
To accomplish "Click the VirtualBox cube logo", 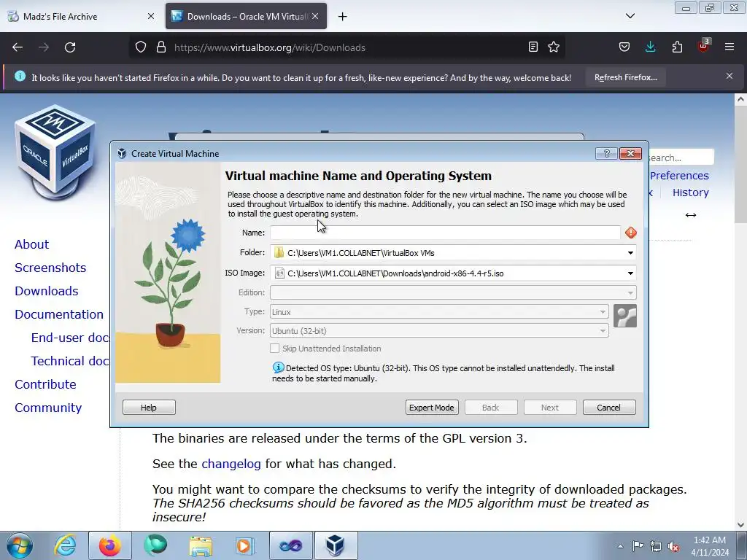I will (x=55, y=152).
